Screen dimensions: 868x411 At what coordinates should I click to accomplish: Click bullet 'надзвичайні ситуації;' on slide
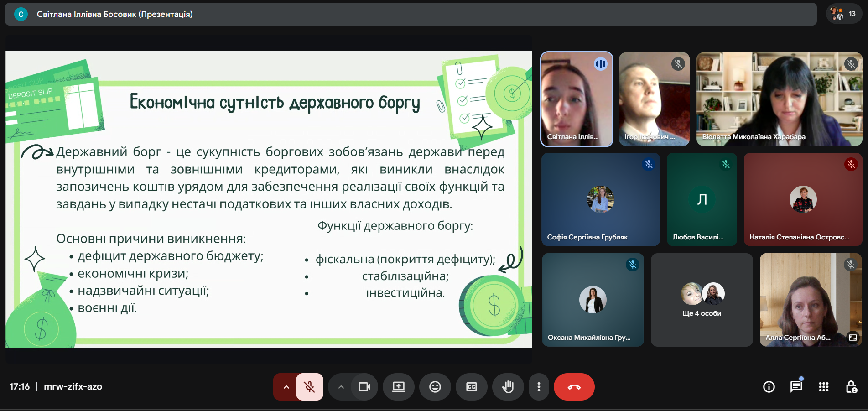[143, 291]
